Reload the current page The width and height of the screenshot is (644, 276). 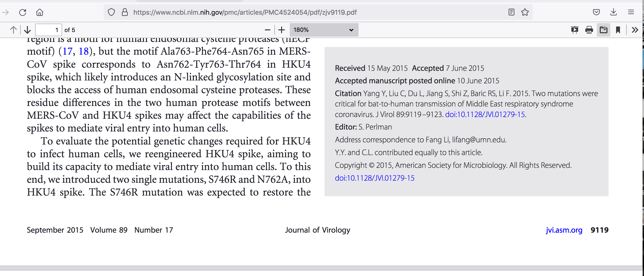(23, 12)
